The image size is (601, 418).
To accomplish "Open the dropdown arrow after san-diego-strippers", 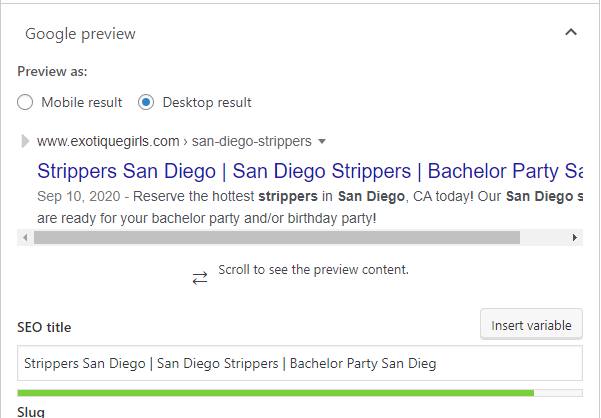I will pos(322,142).
